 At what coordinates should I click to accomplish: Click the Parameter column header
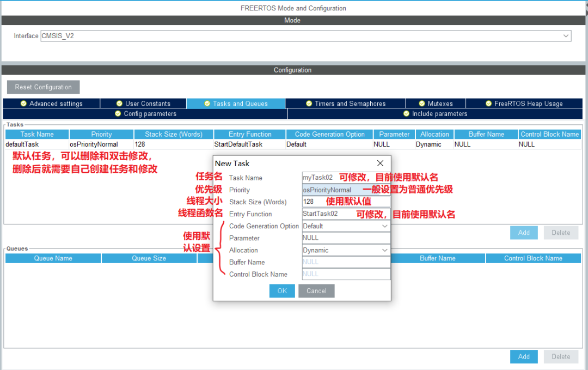click(x=394, y=135)
